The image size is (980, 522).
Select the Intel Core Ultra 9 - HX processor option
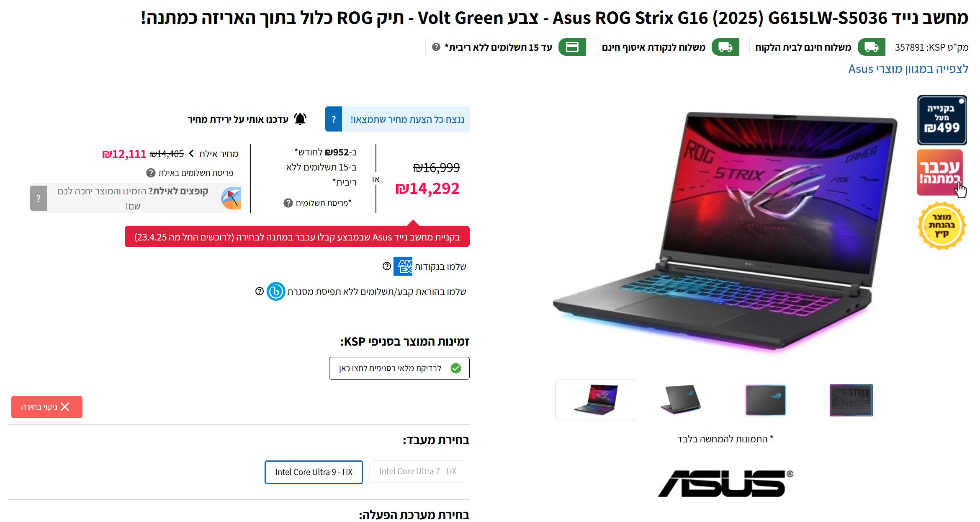pyautogui.click(x=314, y=472)
